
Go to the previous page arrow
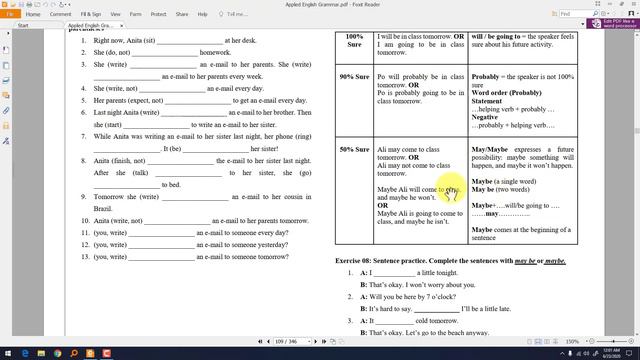point(268,341)
